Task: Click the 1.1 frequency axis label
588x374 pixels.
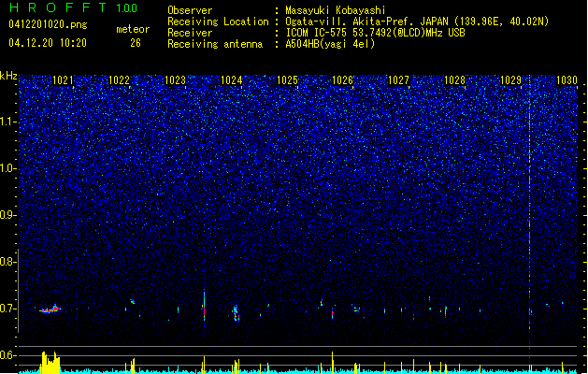Action: click(x=8, y=122)
